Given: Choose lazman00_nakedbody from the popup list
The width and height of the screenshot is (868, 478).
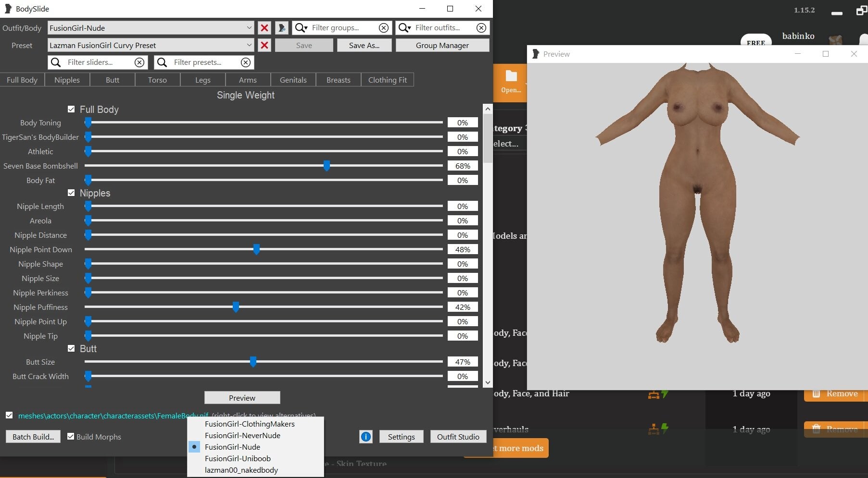Looking at the screenshot, I should (x=255, y=470).
